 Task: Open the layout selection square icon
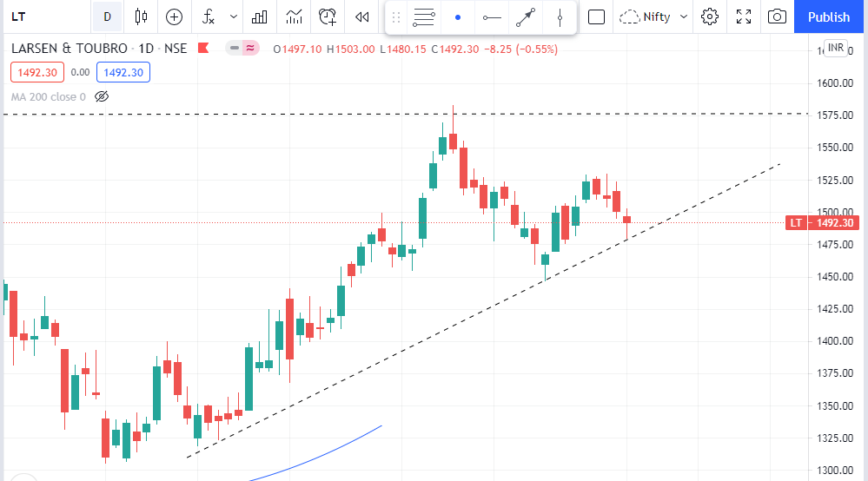click(x=596, y=17)
